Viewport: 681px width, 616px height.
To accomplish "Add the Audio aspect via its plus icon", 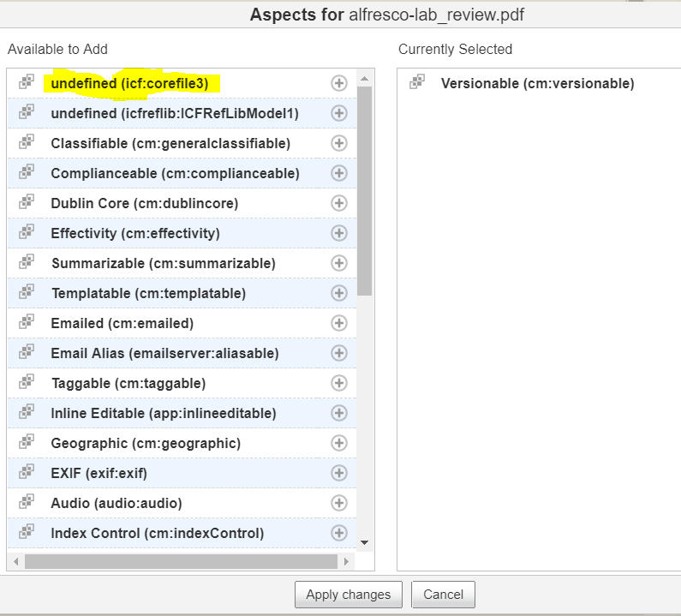I will click(x=338, y=503).
